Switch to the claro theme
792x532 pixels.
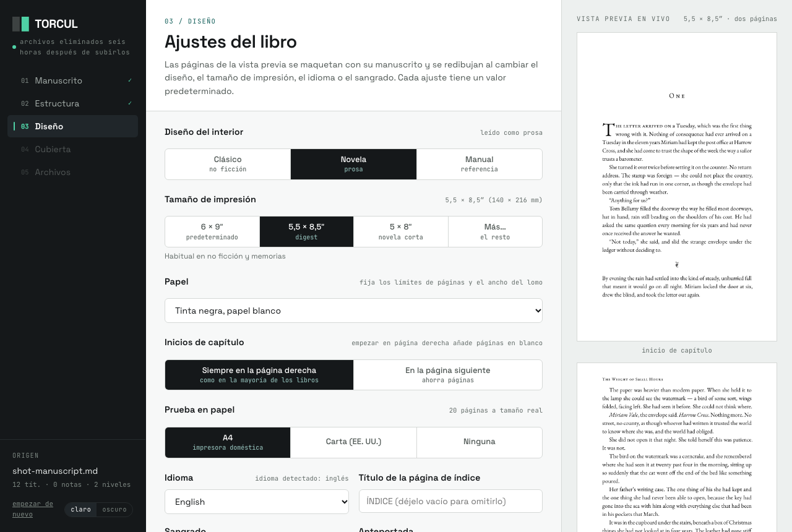tap(81, 510)
